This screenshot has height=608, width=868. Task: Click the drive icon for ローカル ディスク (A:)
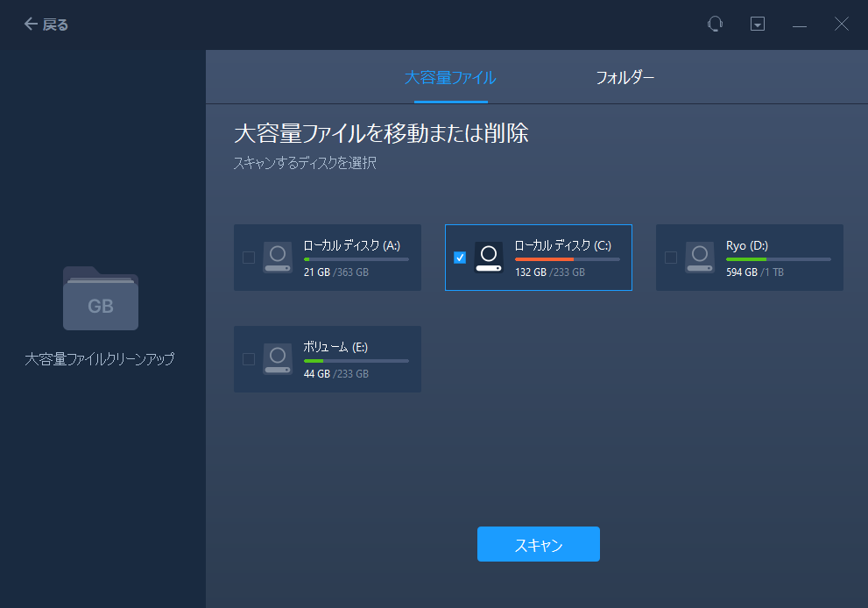pos(278,258)
